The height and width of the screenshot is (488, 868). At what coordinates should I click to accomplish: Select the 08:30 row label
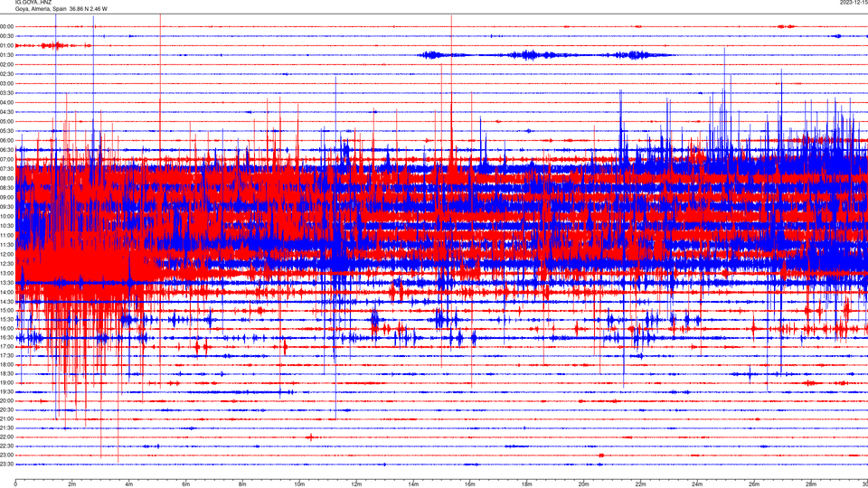pyautogui.click(x=7, y=188)
